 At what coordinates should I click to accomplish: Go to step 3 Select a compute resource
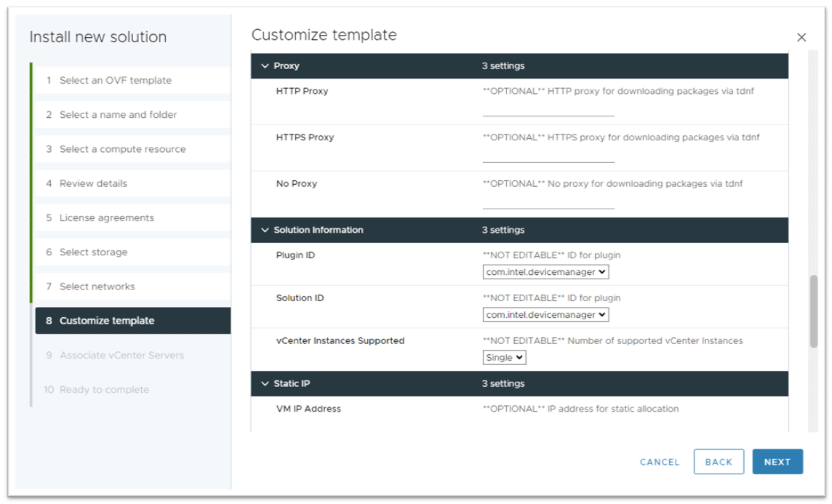122,149
